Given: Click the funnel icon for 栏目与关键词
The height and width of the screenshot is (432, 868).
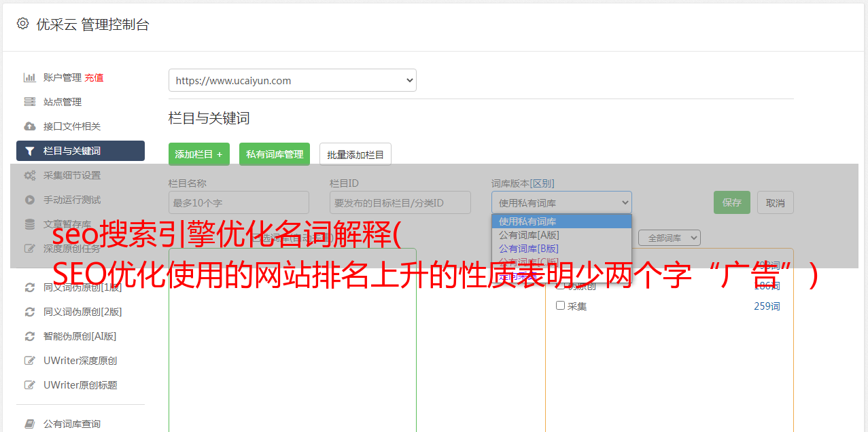Looking at the screenshot, I should click(x=30, y=151).
